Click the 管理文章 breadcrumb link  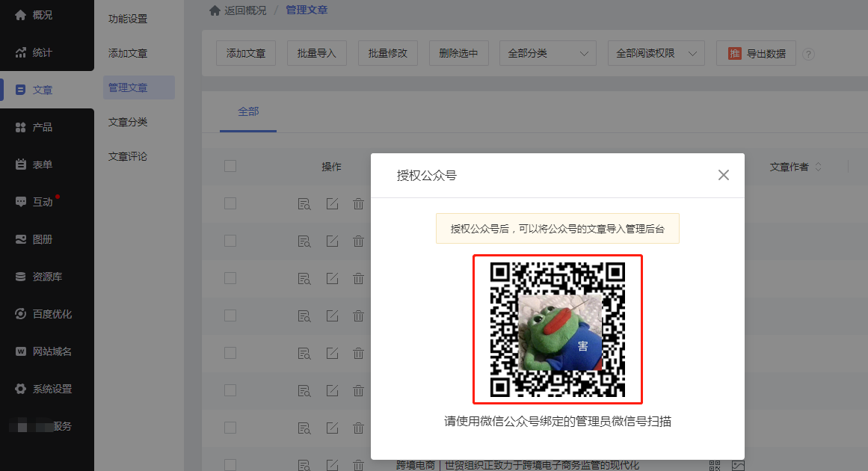point(307,10)
